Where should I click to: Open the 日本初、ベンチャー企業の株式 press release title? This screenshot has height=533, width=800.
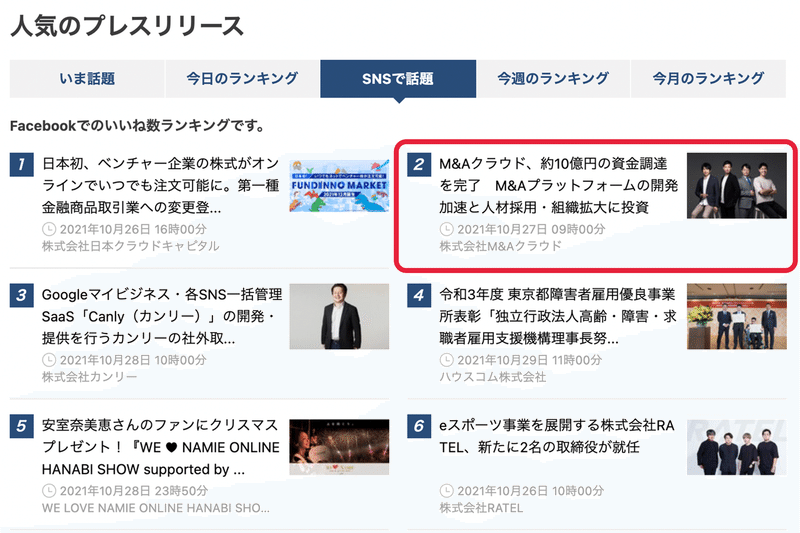[x=161, y=185]
